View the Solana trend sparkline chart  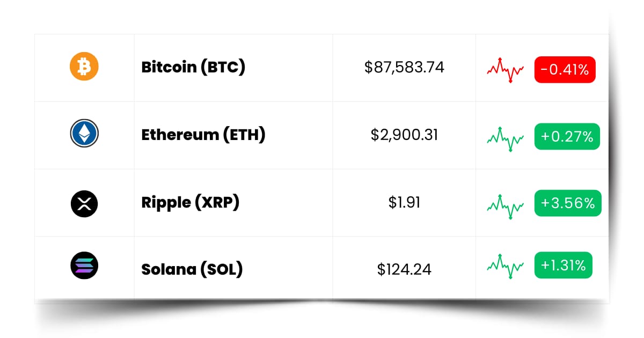click(506, 265)
